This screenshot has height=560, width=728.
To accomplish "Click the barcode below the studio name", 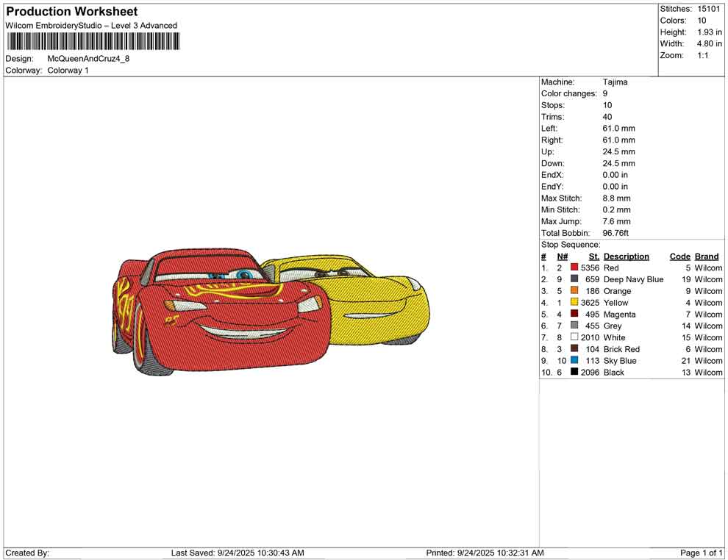I will pos(91,41).
